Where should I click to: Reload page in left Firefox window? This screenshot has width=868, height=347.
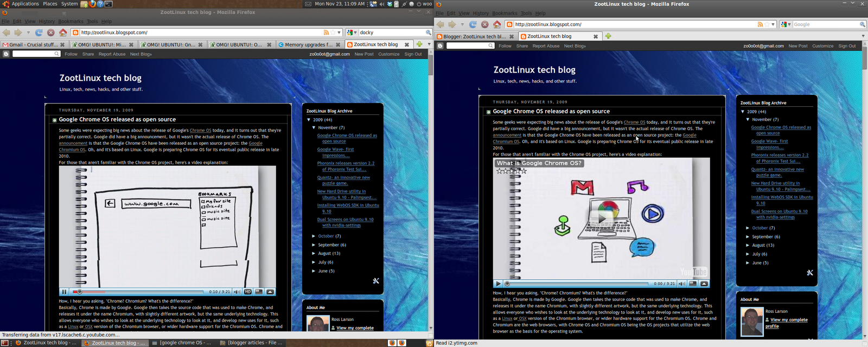click(39, 33)
